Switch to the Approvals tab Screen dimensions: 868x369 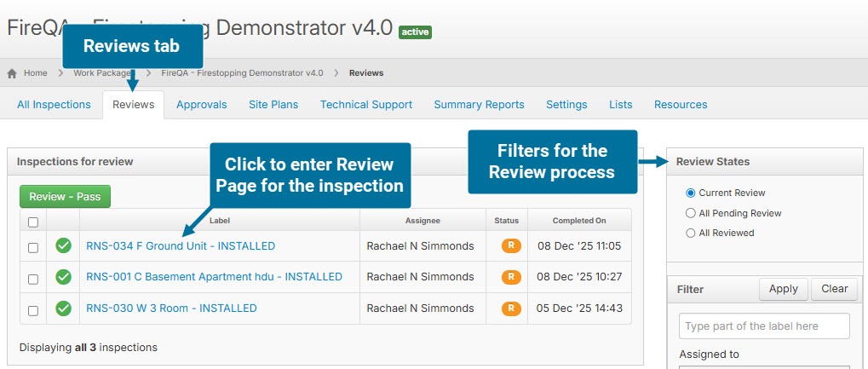coord(201,105)
